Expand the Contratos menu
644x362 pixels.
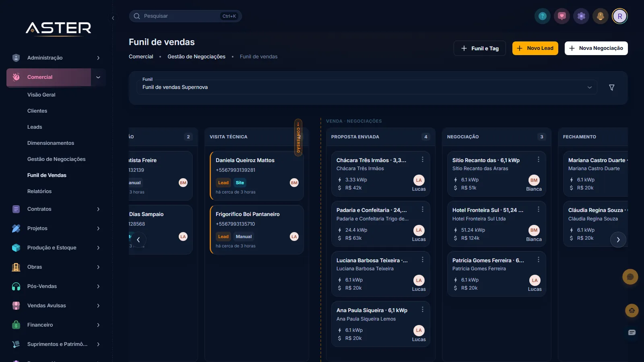pos(56,209)
